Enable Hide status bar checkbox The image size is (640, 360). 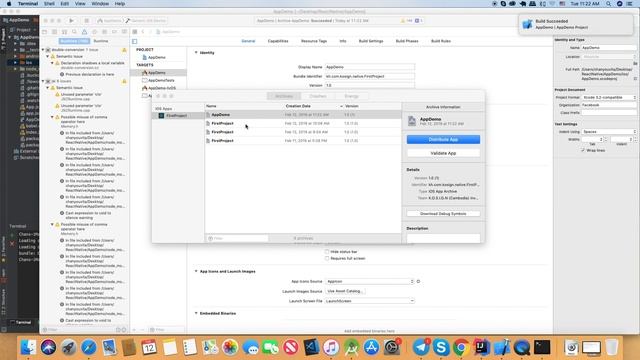(327, 252)
